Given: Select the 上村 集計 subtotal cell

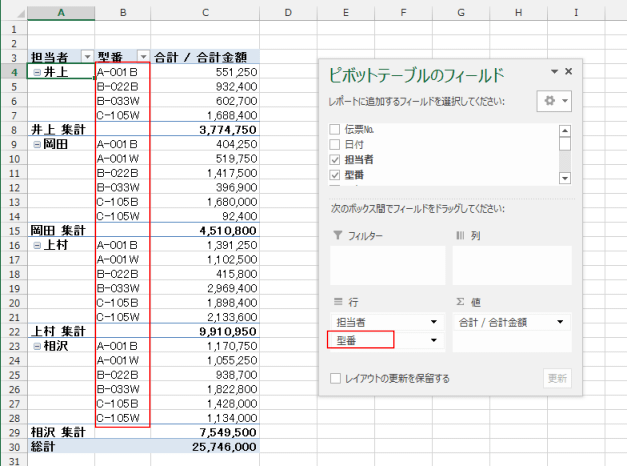Looking at the screenshot, I should 61,331.
